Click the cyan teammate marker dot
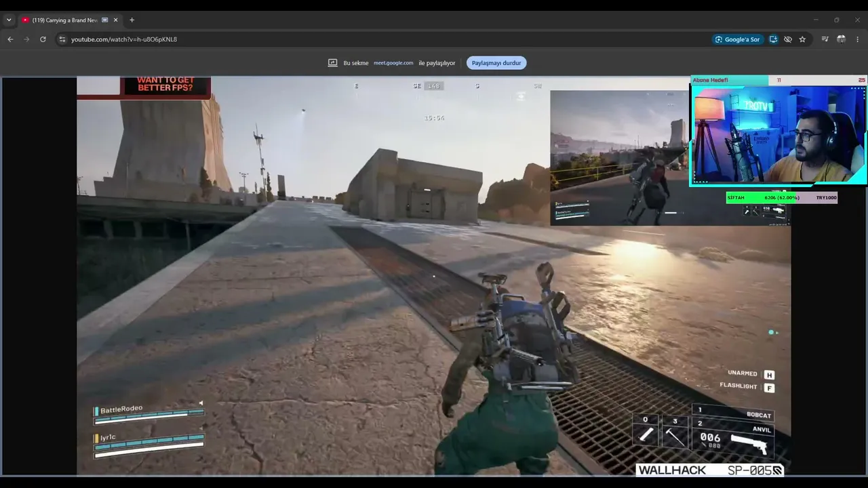This screenshot has height=488, width=868. pos(771,332)
